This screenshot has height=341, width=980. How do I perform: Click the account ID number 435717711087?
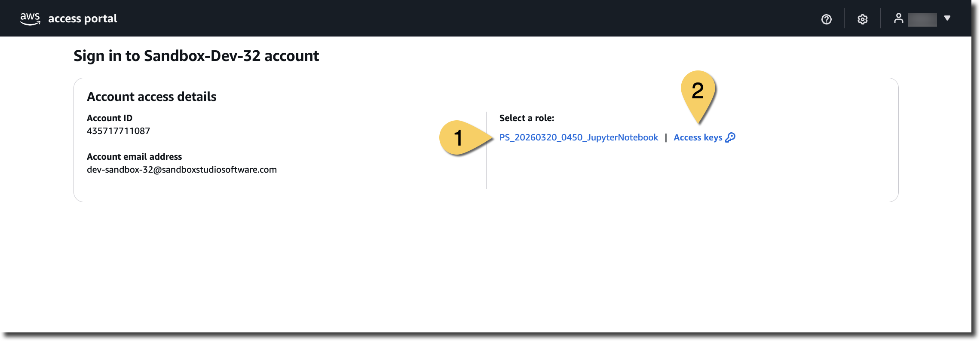click(x=118, y=131)
